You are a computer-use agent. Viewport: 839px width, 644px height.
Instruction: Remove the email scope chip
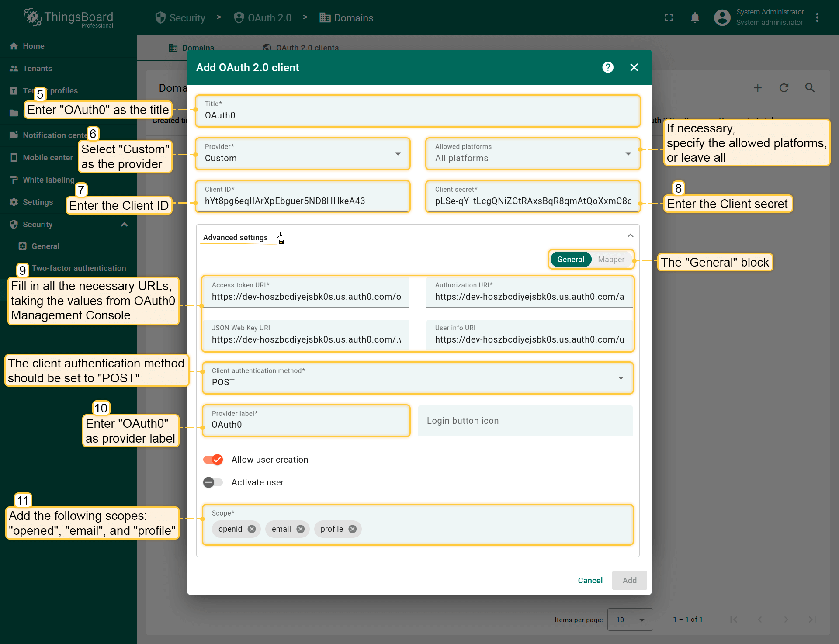point(301,529)
